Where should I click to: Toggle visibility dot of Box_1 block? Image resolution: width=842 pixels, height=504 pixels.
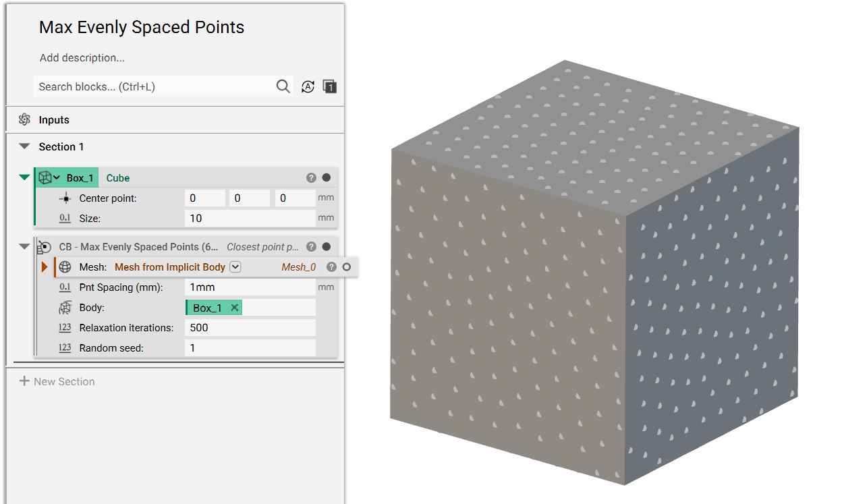(x=327, y=177)
